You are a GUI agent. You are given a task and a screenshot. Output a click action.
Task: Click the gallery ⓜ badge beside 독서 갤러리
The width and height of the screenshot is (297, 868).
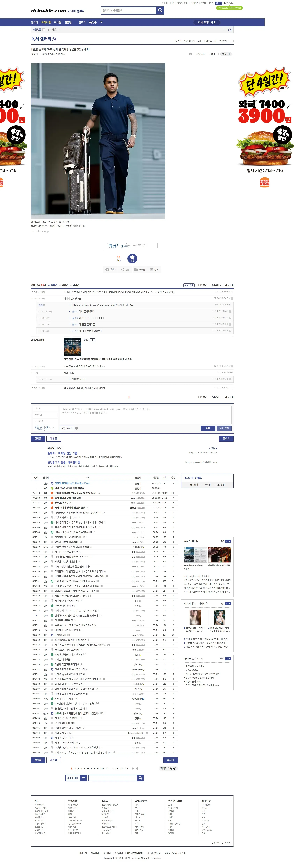(x=54, y=40)
